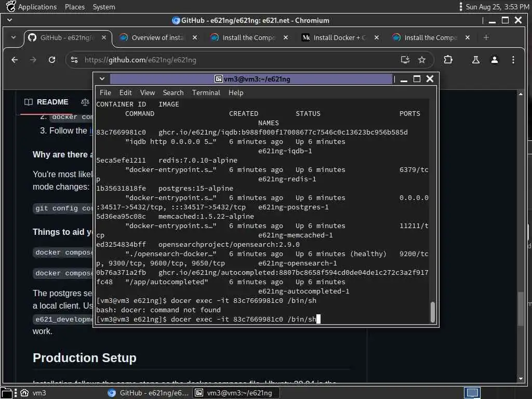532x399 pixels.
Task: Open terminal window menu chevron in title bar
Action: [x=102, y=79]
